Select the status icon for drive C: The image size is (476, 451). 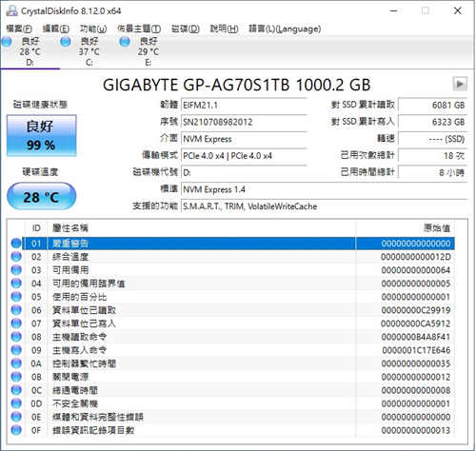coord(66,42)
